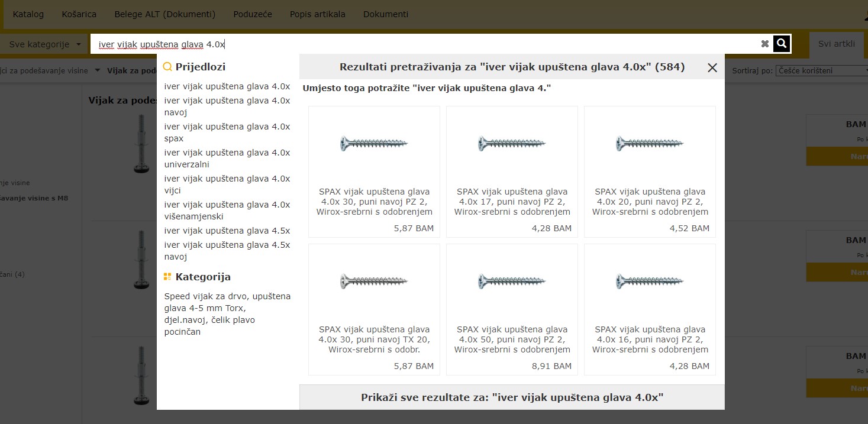This screenshot has height=424, width=868.
Task: Select the '4.0x univerzalni' suggestion
Action: (227, 158)
